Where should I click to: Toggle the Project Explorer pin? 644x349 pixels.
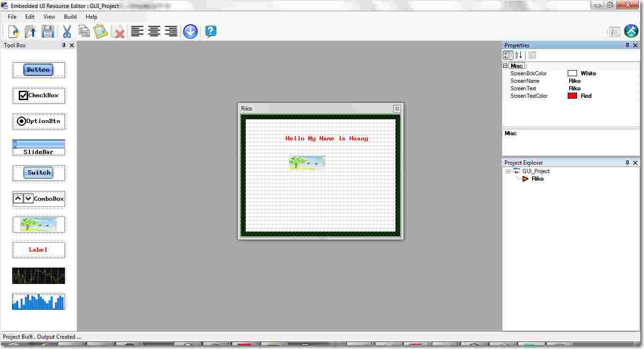pos(628,163)
